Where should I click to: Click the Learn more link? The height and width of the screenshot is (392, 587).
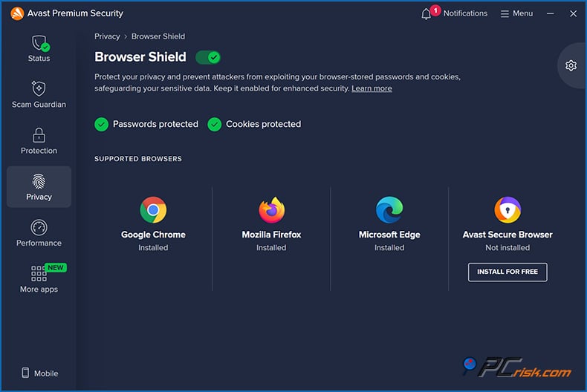372,88
